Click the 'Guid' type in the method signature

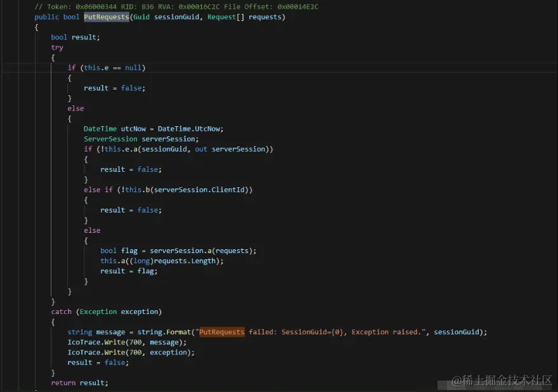(141, 17)
